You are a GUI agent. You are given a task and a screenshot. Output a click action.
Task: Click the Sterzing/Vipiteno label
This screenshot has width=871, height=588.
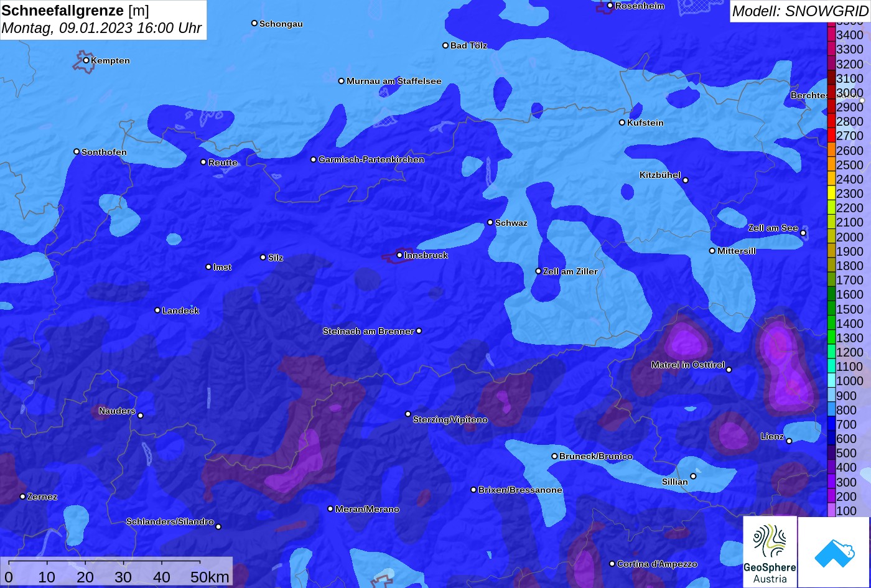(450, 420)
